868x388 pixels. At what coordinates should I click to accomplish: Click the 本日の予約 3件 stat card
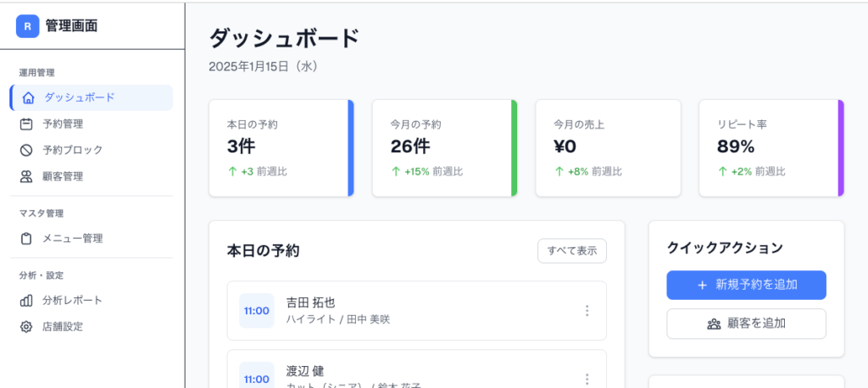tap(281, 148)
